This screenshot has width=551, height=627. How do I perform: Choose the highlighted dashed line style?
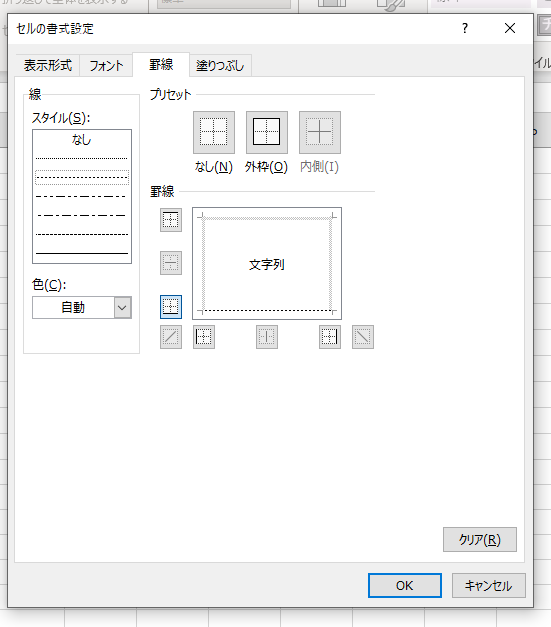pyautogui.click(x=82, y=178)
